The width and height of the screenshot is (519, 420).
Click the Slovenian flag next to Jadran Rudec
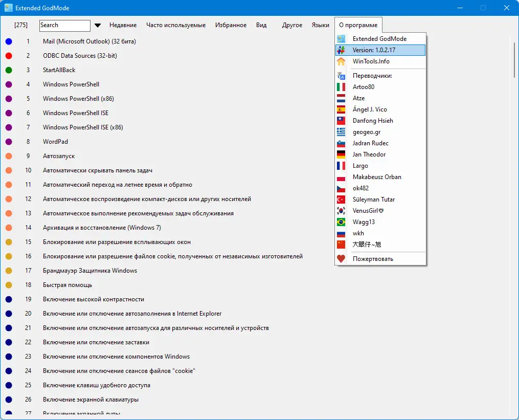[x=341, y=143]
